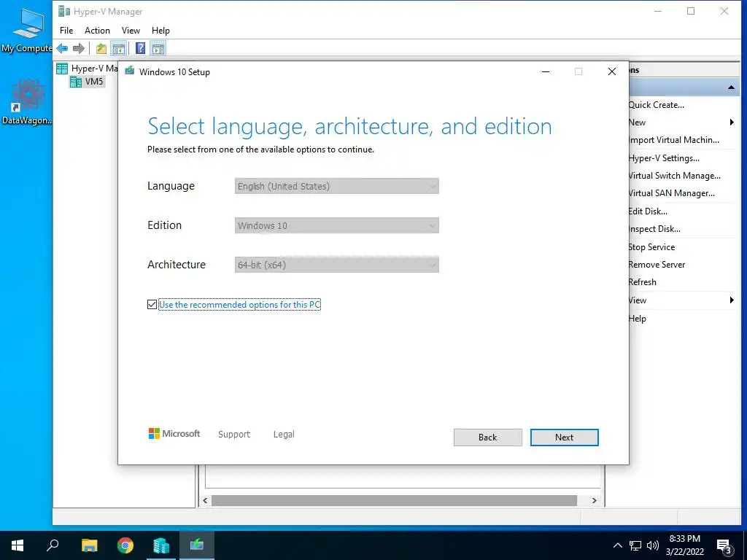The width and height of the screenshot is (747, 560).
Task: Open the Edition dropdown
Action: (x=337, y=226)
